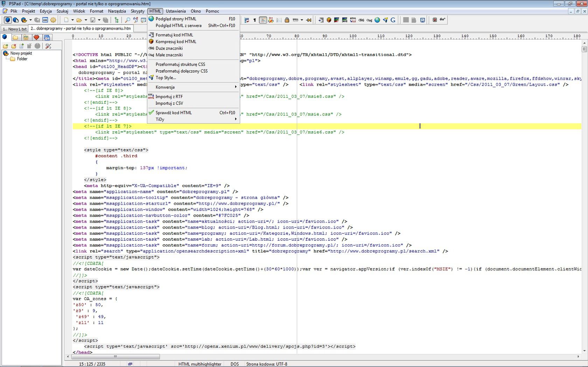Click the glasses icon in toolbar
Viewport: 588px width, 367px height.
(x=443, y=20)
